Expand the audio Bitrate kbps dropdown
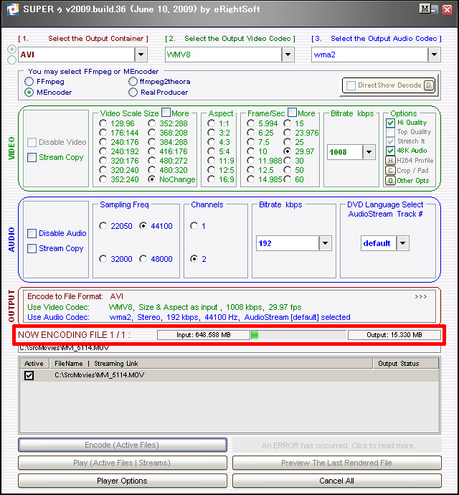 pyautogui.click(x=325, y=243)
